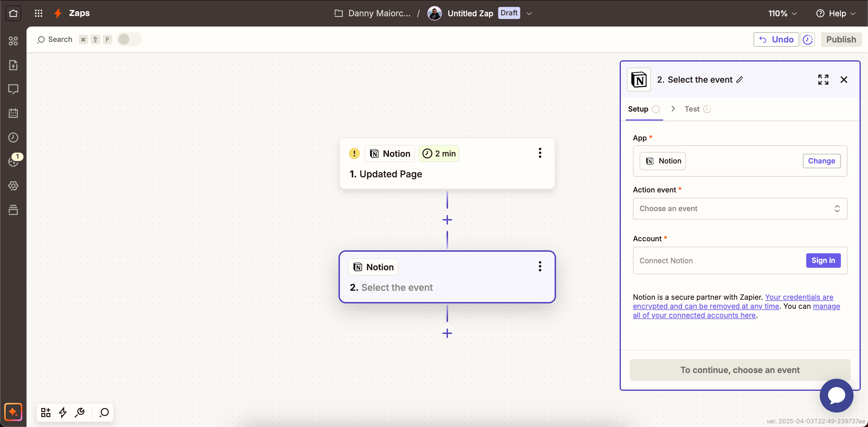Click the 2 min polling interval badge

pyautogui.click(x=439, y=154)
